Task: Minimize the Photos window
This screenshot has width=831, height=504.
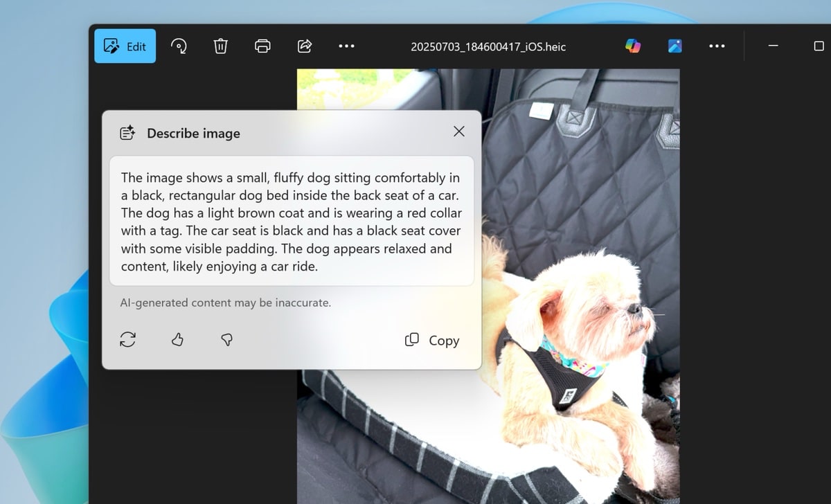Action: (774, 46)
